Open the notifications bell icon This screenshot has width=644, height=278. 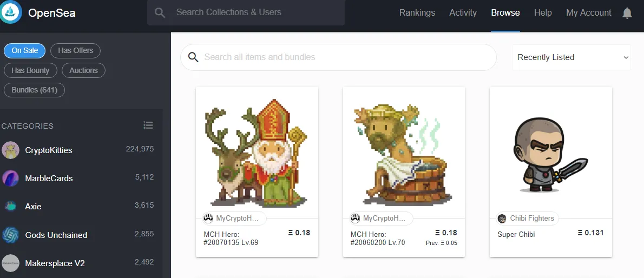[627, 13]
